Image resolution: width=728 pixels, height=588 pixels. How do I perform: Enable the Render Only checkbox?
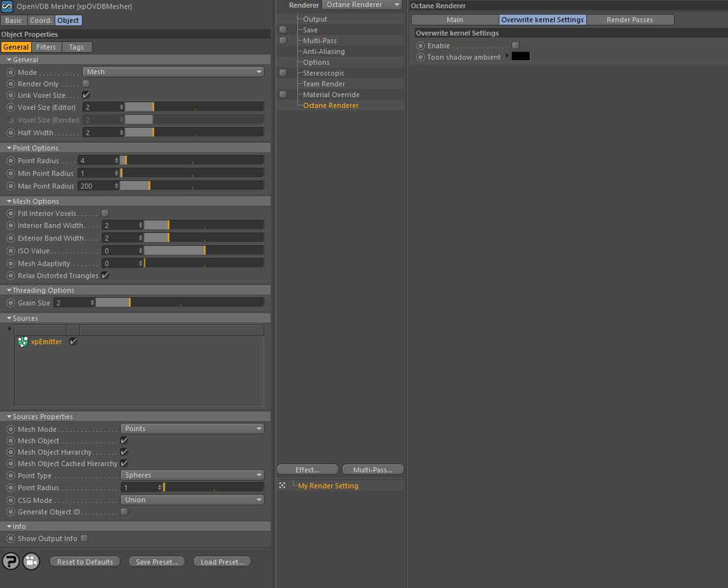coord(86,84)
